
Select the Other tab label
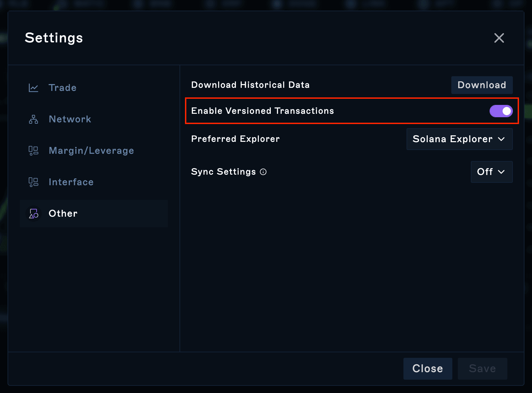tap(63, 214)
